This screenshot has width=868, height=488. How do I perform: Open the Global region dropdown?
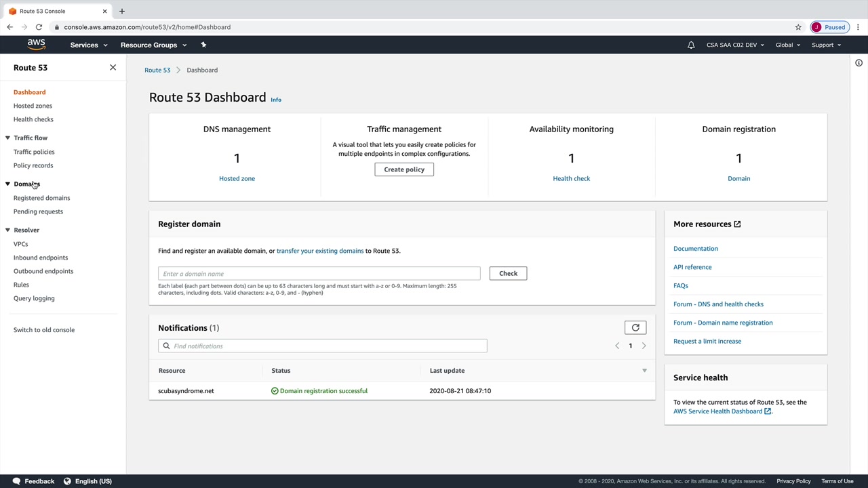coord(788,45)
